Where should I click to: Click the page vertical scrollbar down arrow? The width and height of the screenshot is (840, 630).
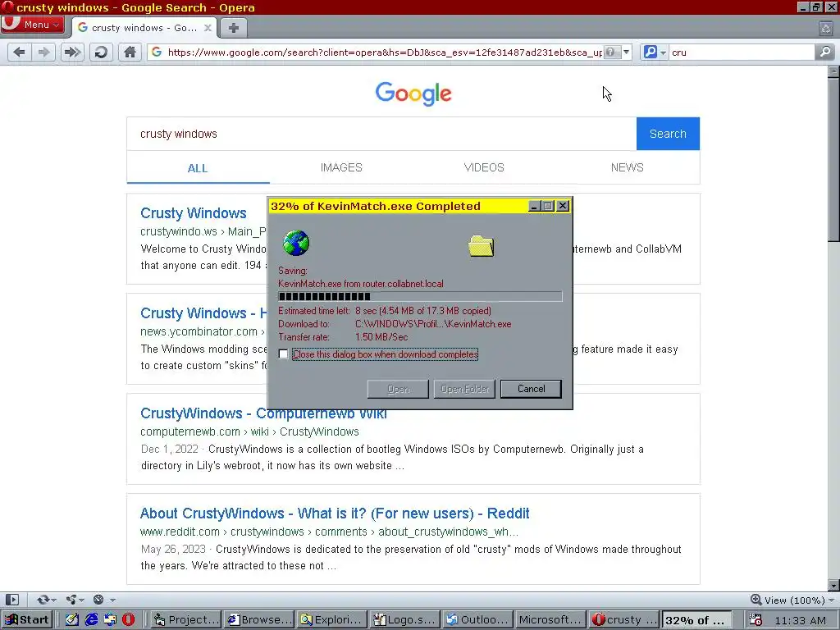833,585
